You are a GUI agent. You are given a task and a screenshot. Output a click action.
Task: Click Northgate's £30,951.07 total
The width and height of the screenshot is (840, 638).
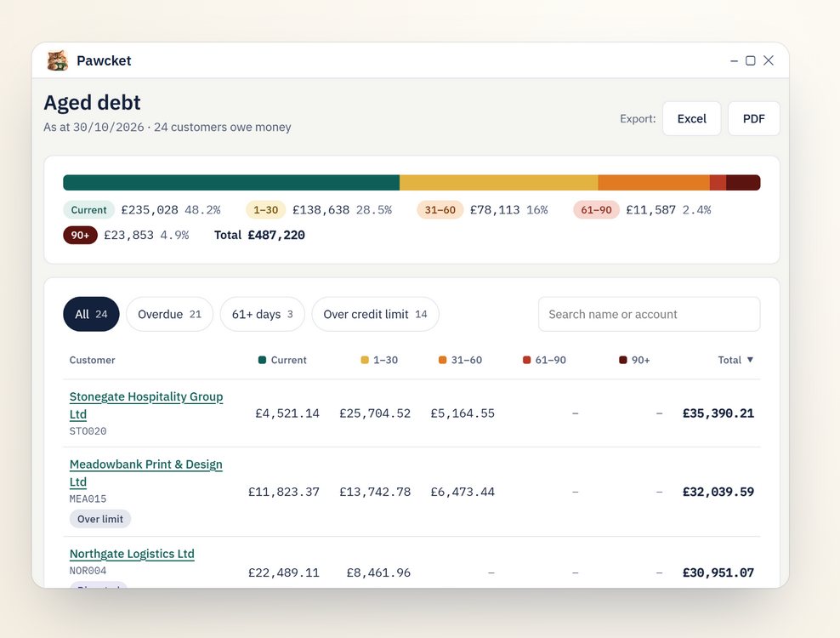(718, 572)
